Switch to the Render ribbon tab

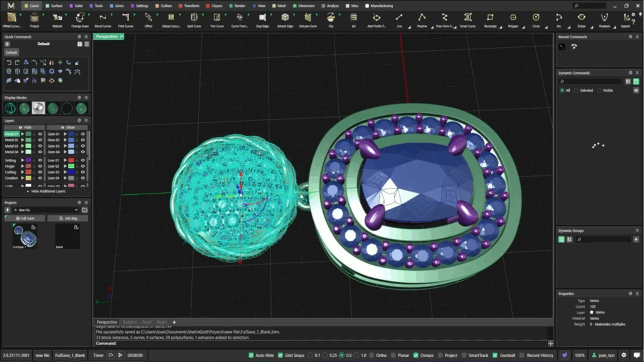(237, 6)
